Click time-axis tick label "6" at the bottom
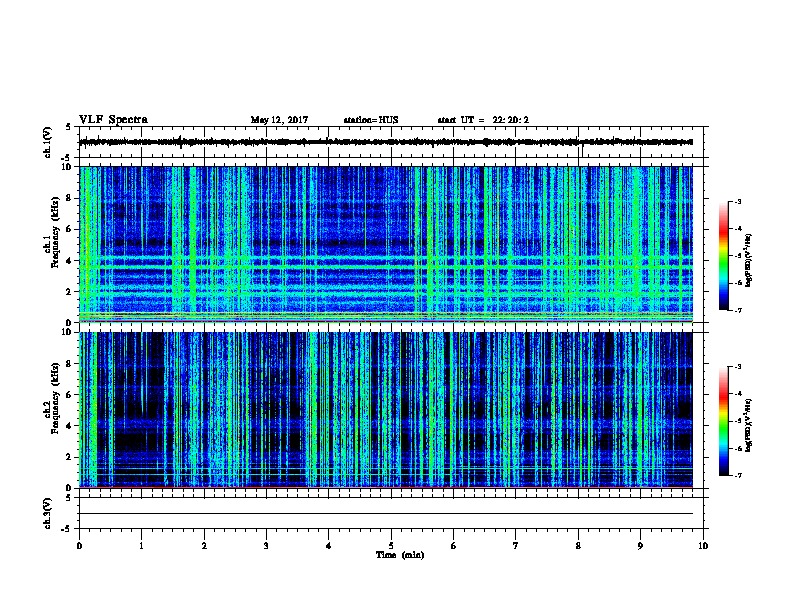Image resolution: width=792 pixels, height=612 pixels. (x=454, y=545)
